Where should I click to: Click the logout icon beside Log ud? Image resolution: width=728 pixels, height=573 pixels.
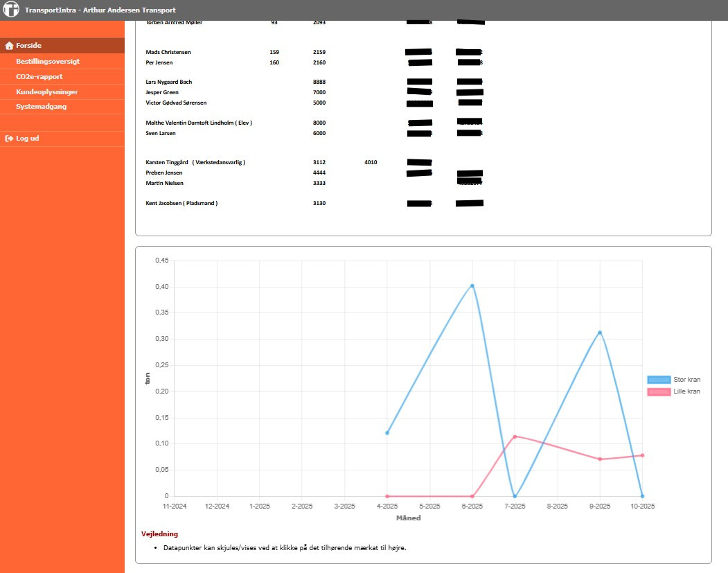click(9, 139)
